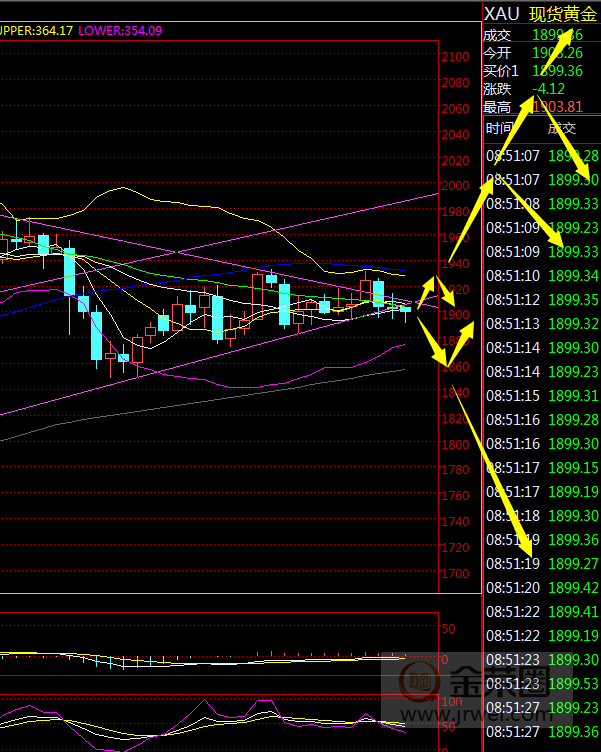Click the XAU symbol label
The width and height of the screenshot is (601, 752).
click(500, 14)
